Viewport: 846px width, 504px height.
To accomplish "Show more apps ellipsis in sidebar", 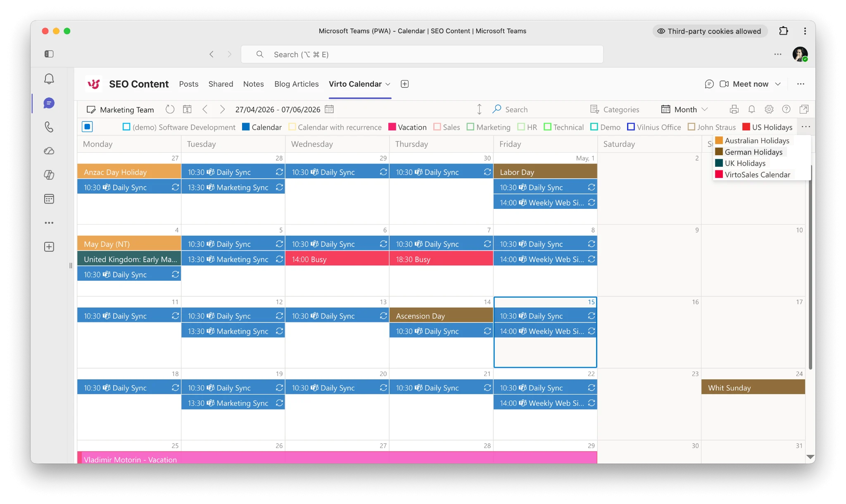I will coord(49,223).
